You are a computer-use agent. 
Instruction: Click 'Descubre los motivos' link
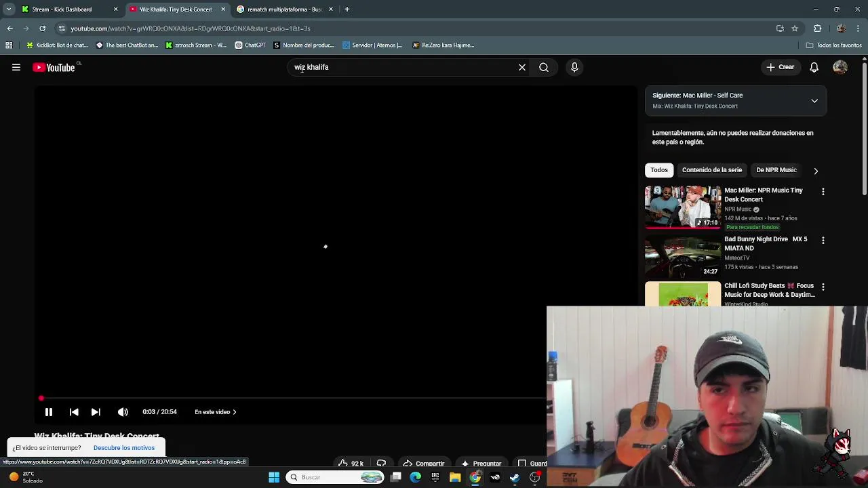[x=124, y=448]
